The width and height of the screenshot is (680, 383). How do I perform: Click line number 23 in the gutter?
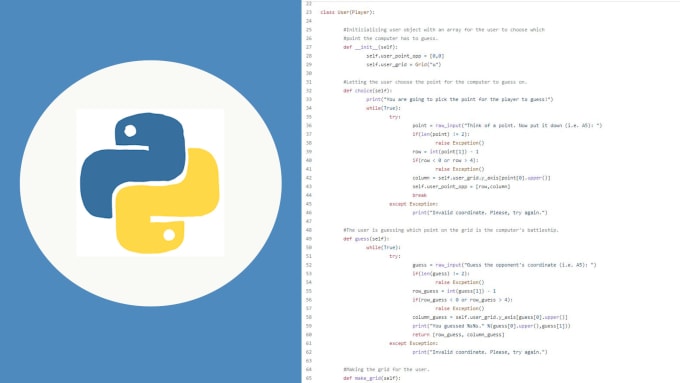click(309, 12)
